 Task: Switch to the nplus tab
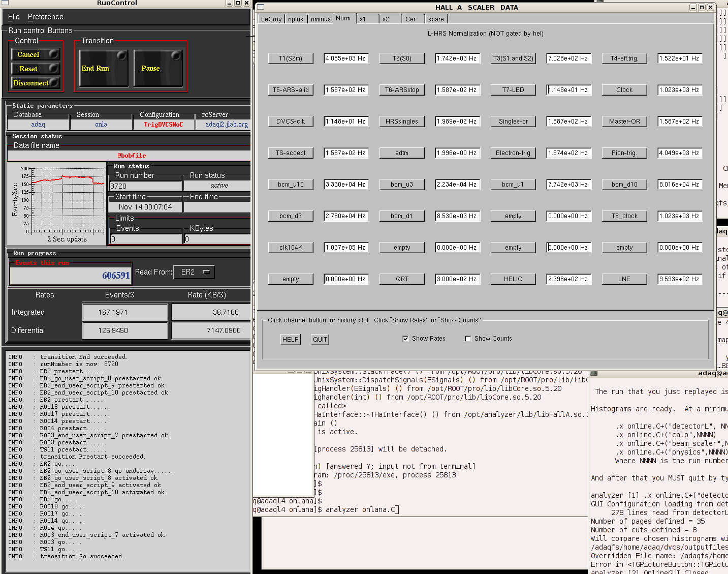(296, 19)
